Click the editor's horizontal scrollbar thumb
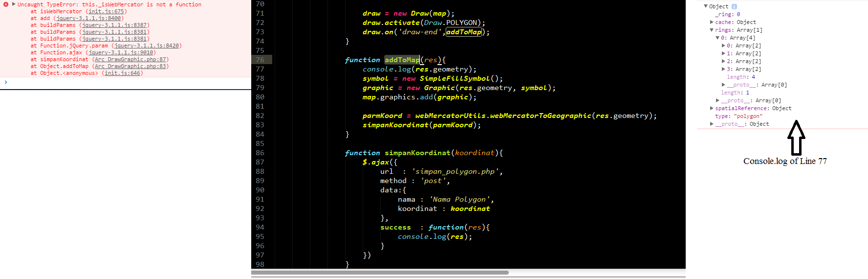The image size is (868, 279). (x=380, y=273)
